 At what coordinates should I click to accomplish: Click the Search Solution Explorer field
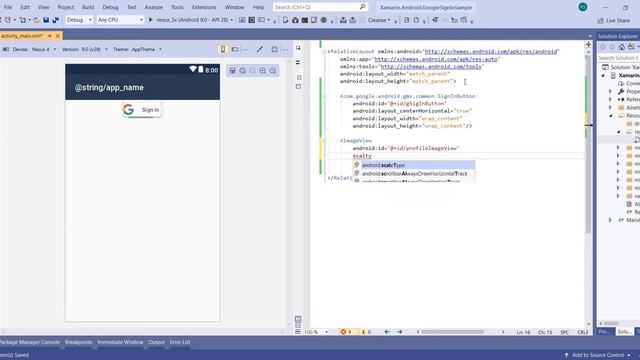tap(618, 58)
